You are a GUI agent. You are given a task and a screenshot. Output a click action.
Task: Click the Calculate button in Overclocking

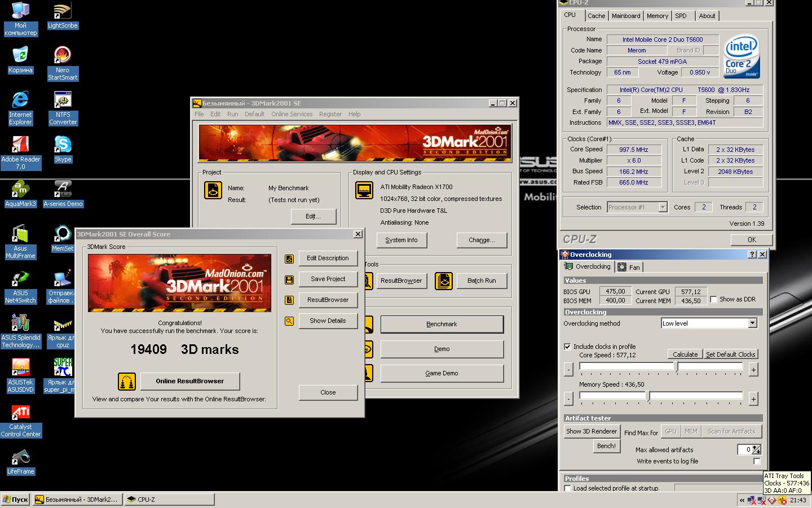point(685,354)
